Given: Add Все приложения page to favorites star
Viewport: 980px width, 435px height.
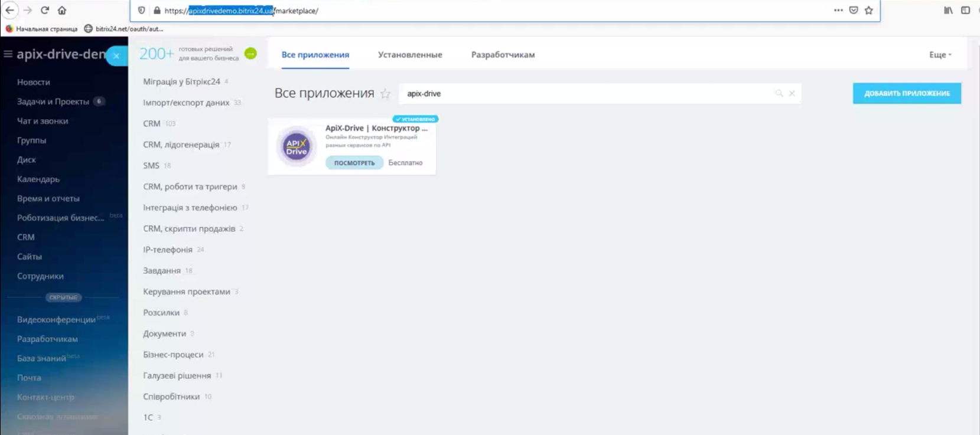Looking at the screenshot, I should 385,93.
